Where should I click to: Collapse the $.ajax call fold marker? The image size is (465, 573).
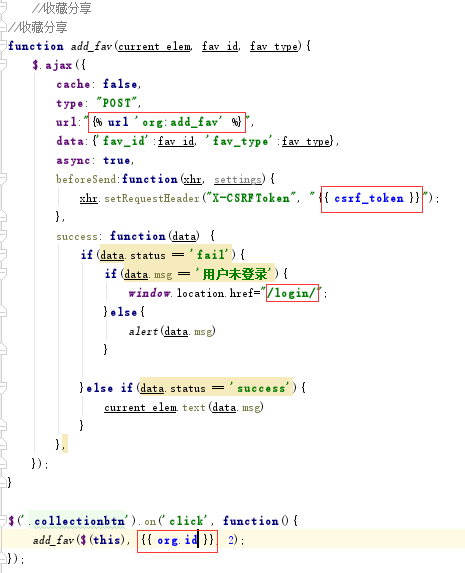[x=3, y=65]
